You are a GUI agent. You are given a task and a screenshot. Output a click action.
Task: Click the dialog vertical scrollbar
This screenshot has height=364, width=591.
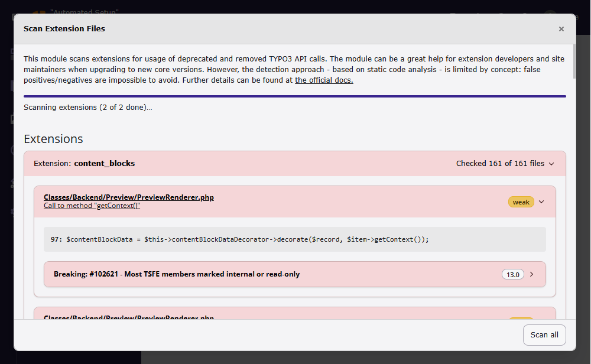coord(574,61)
